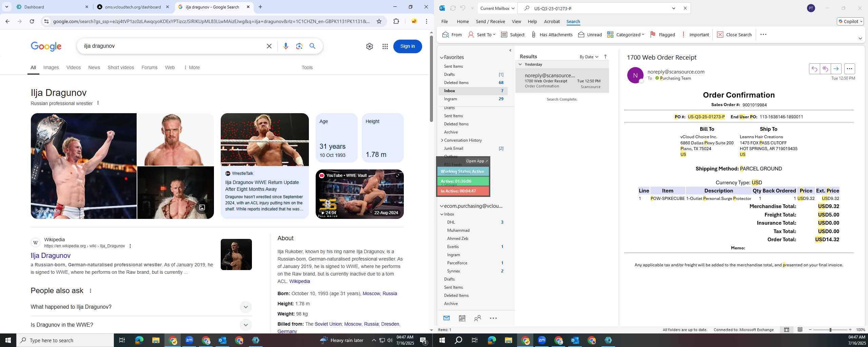This screenshot has width=868, height=347.
Task: Open Send / Receive ribbon tab
Action: pyautogui.click(x=490, y=21)
